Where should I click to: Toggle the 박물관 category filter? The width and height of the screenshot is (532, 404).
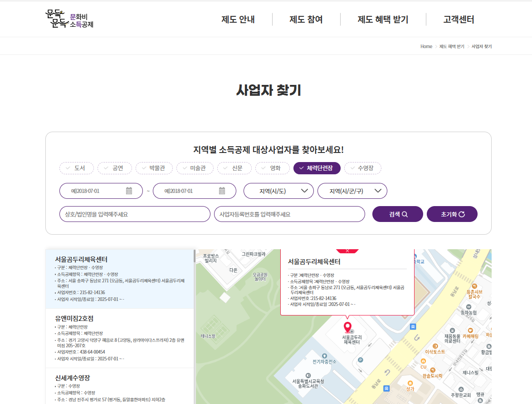(154, 168)
